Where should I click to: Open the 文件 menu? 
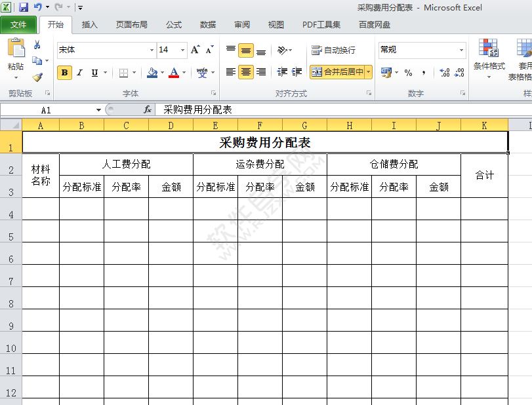[x=19, y=25]
